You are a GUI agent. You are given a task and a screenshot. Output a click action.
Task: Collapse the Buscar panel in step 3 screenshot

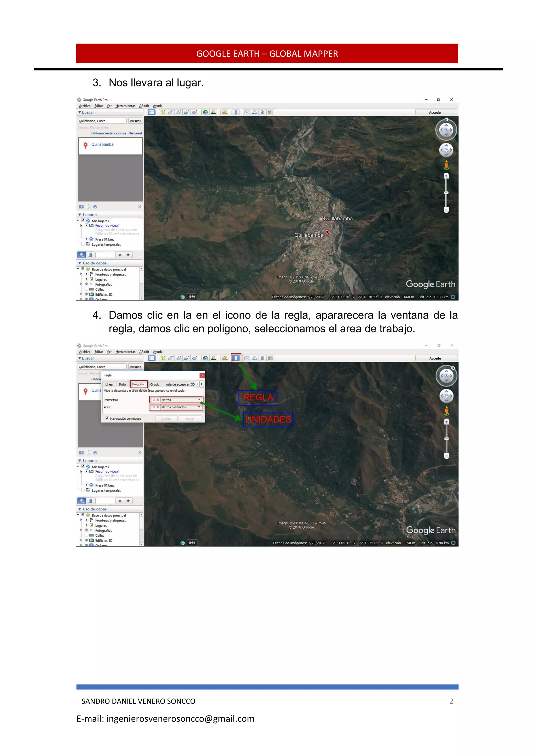(x=80, y=112)
